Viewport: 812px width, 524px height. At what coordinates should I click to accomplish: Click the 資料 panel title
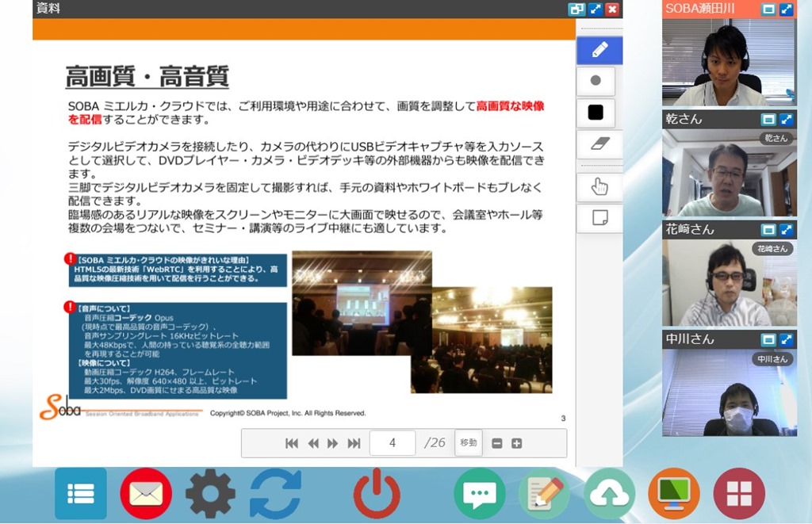coord(48,8)
